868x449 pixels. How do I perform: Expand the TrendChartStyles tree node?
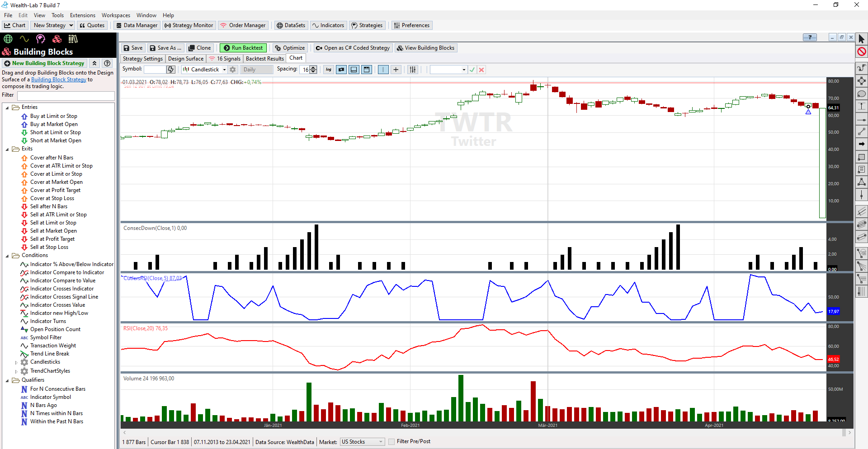[16, 371]
